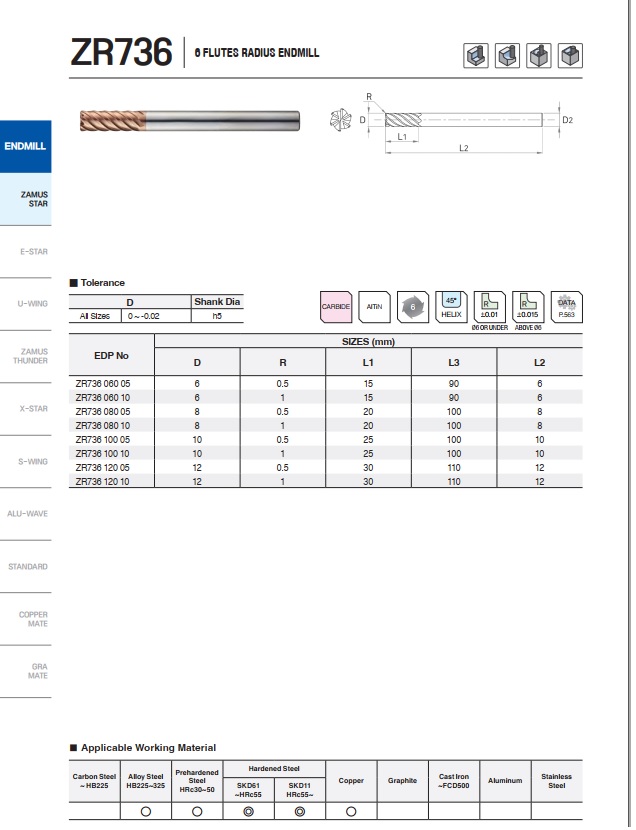
Task: Select row ZR736 120 10
Action: click(x=325, y=481)
